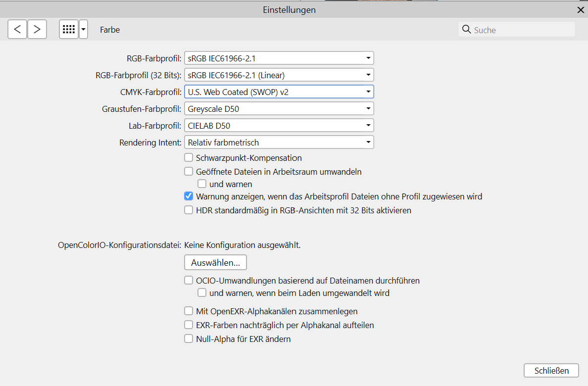Viewport: 588px width, 386px height.
Task: Enable OCIO-Umwandlungen basierend auf Dateinamen
Action: [x=189, y=280]
